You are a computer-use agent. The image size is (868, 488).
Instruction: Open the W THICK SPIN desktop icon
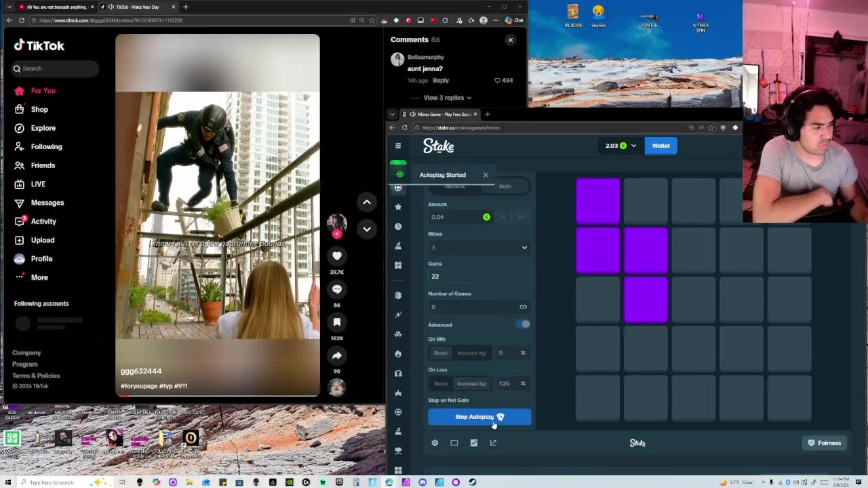click(701, 20)
